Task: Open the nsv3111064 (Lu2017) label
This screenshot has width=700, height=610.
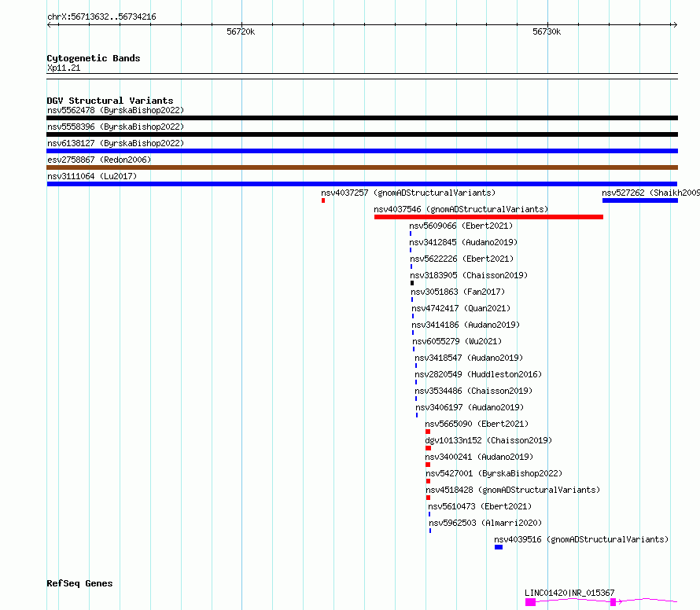Action: (x=92, y=176)
